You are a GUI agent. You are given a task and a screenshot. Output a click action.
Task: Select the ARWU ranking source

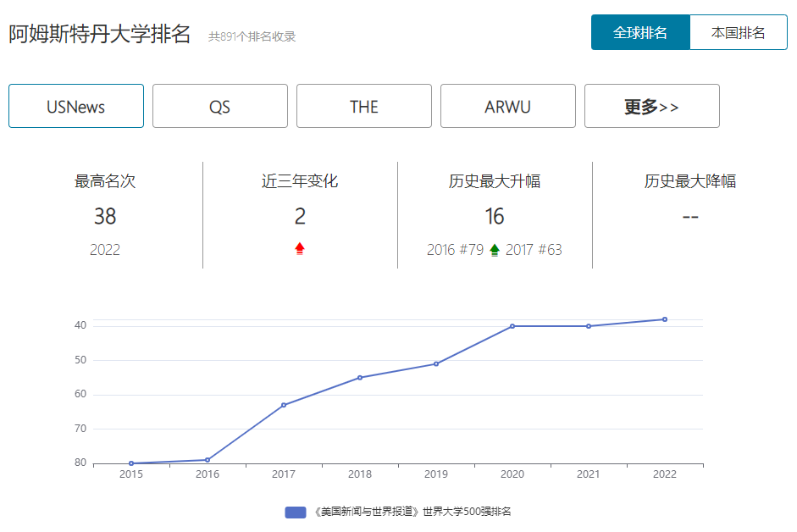(507, 106)
